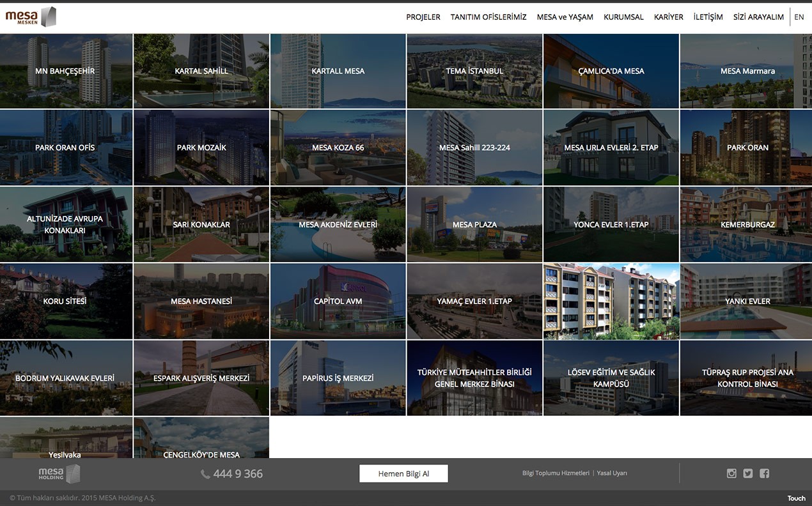812x506 pixels.
Task: Select MESA URLA EVLERİ 2. ETAP
Action: pos(611,148)
